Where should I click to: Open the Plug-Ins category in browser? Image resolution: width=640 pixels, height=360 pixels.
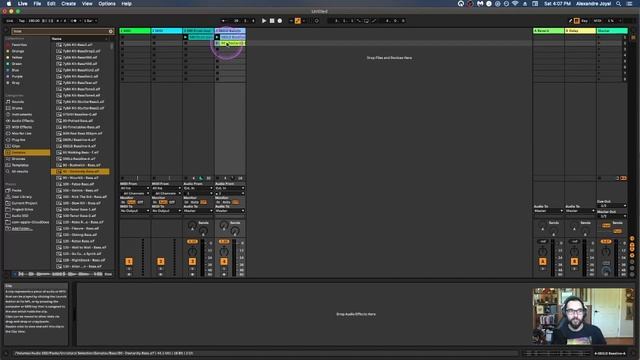pyautogui.click(x=18, y=140)
